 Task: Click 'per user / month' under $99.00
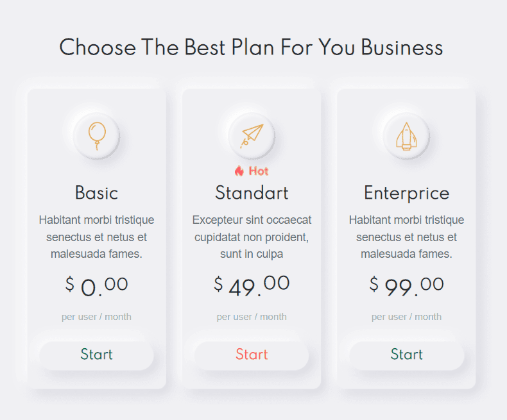coord(406,317)
